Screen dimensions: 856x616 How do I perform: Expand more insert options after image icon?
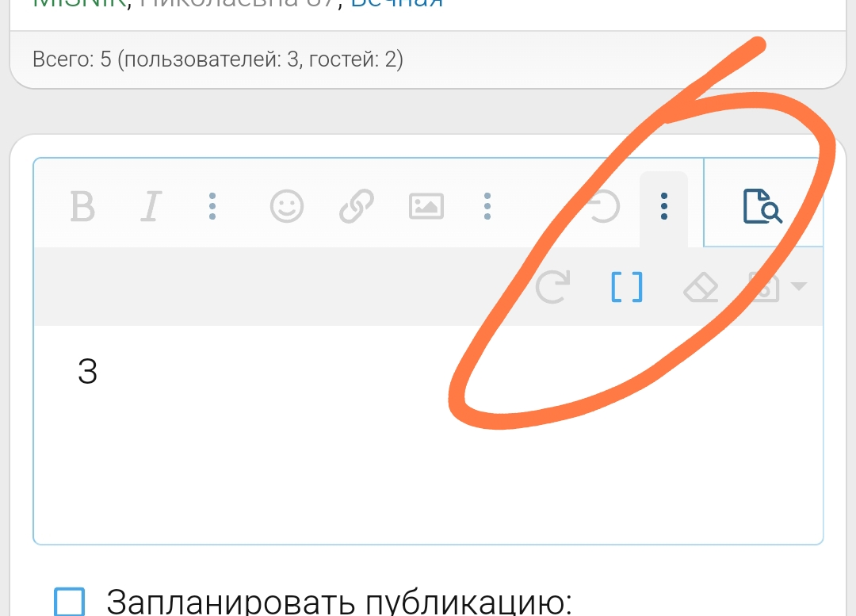click(x=487, y=206)
